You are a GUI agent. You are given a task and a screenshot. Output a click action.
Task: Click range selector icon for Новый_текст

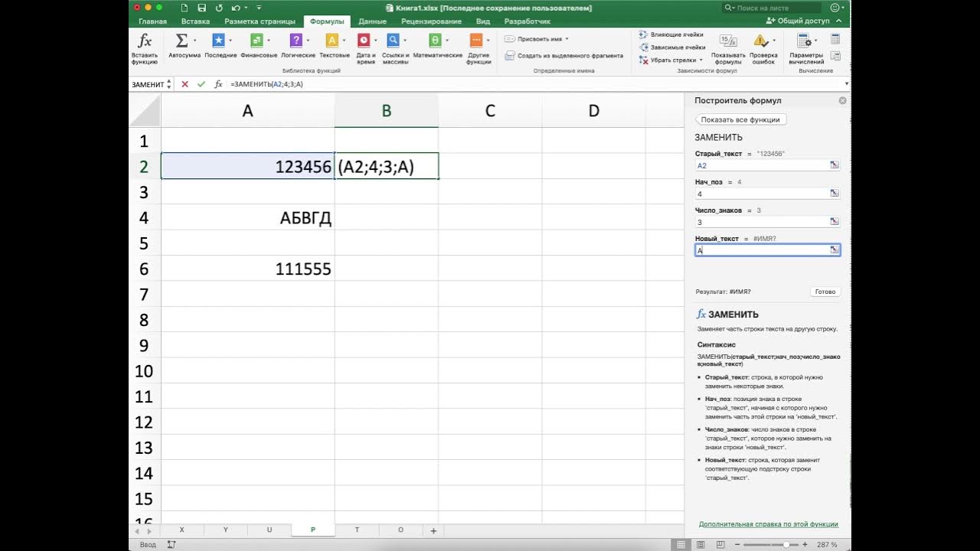pos(835,249)
